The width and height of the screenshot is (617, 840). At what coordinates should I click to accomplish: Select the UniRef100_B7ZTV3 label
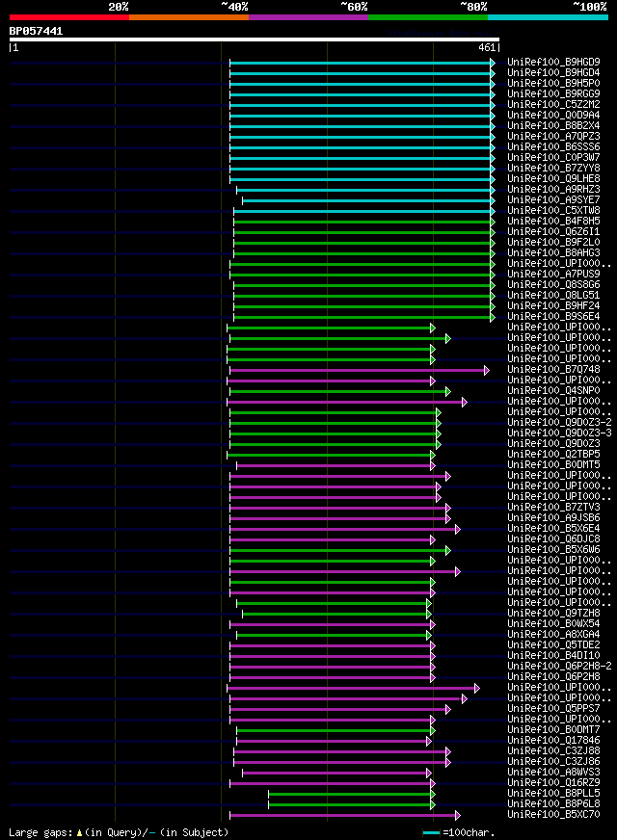coord(553,508)
